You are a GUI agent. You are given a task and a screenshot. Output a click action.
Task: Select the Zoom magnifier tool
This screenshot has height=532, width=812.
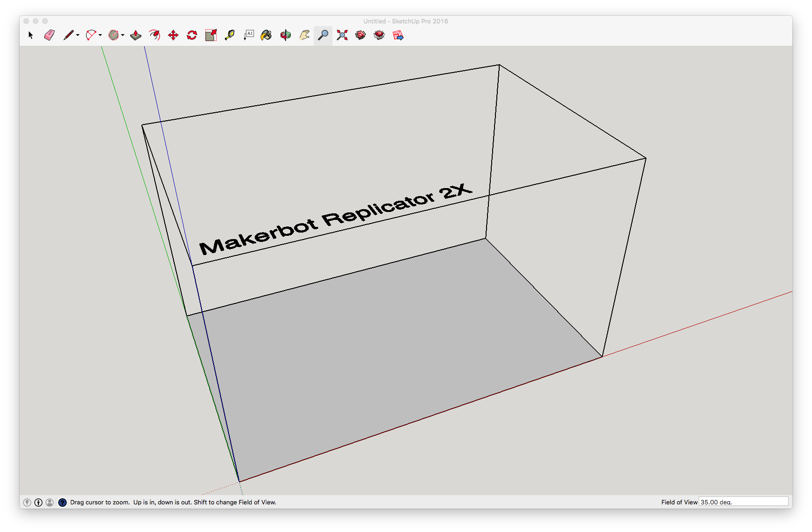(323, 35)
